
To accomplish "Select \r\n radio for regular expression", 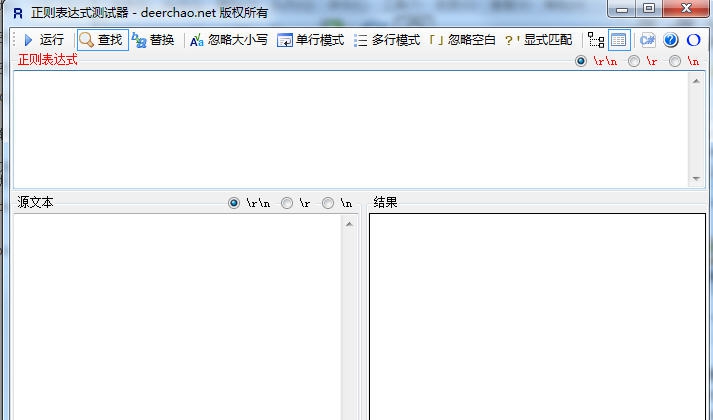I will pos(581,61).
